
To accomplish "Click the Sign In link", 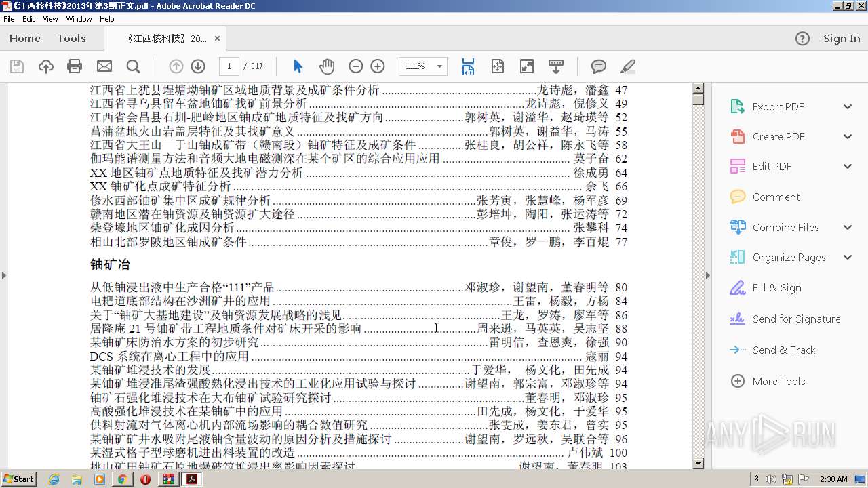I will pos(842,39).
